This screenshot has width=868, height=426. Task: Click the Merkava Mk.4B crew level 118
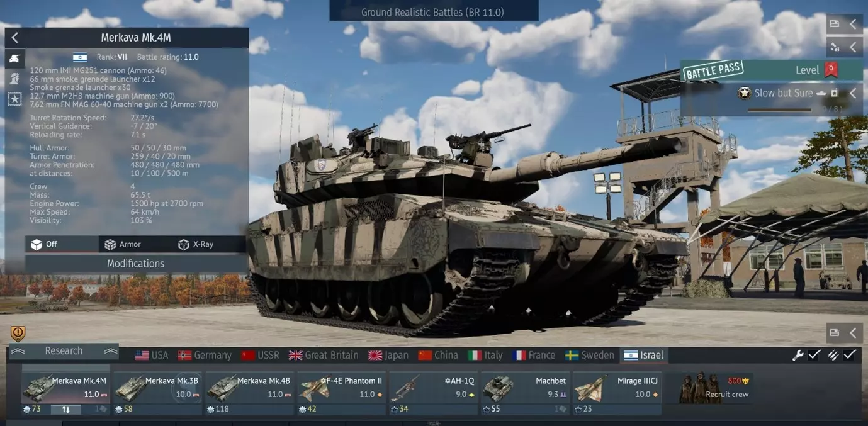click(x=218, y=409)
